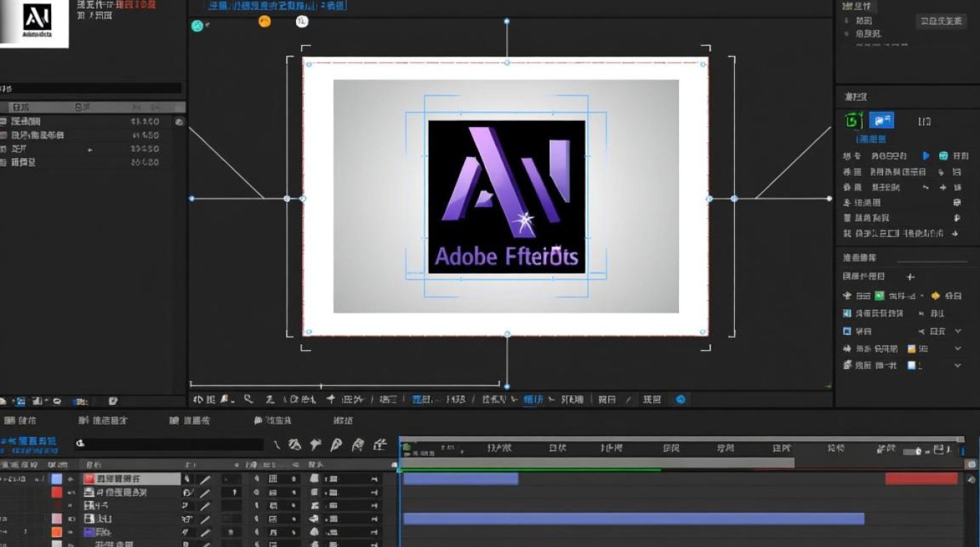Click the orange label swatch in the timeline
Screen dimensions: 980x547
click(56, 532)
